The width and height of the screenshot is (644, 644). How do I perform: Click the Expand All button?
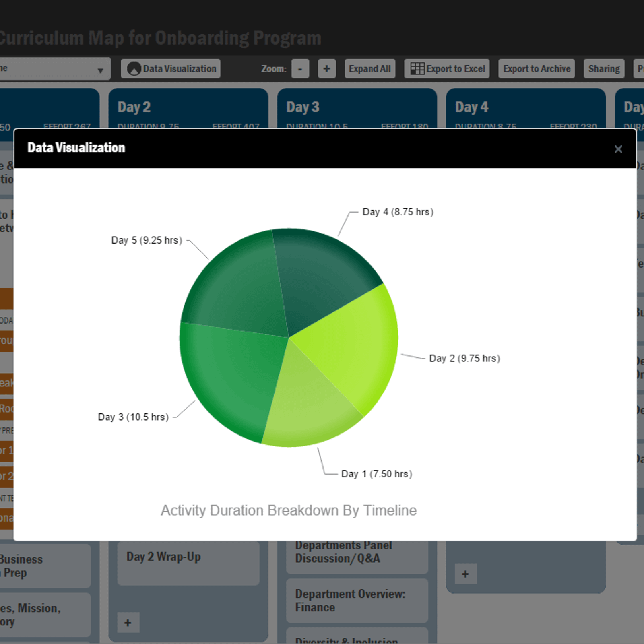(370, 69)
